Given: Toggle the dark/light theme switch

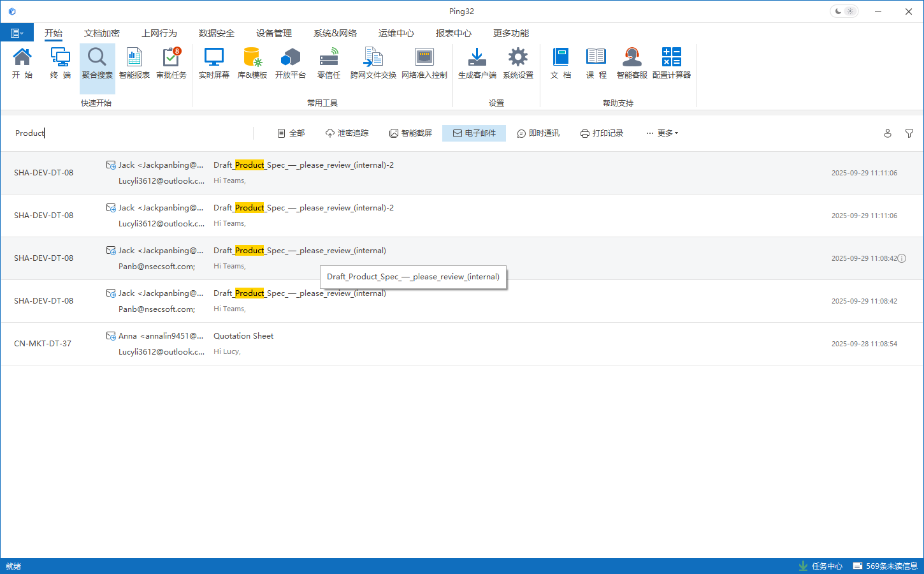Looking at the screenshot, I should [844, 11].
